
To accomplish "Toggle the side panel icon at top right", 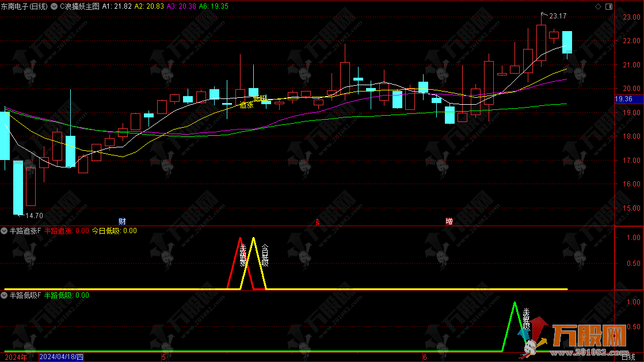I will [609, 6].
